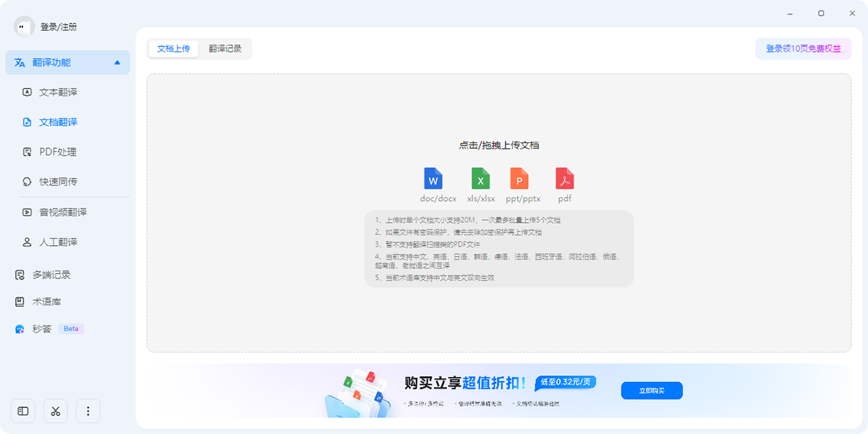Click the ppt/pptx label

(x=523, y=199)
